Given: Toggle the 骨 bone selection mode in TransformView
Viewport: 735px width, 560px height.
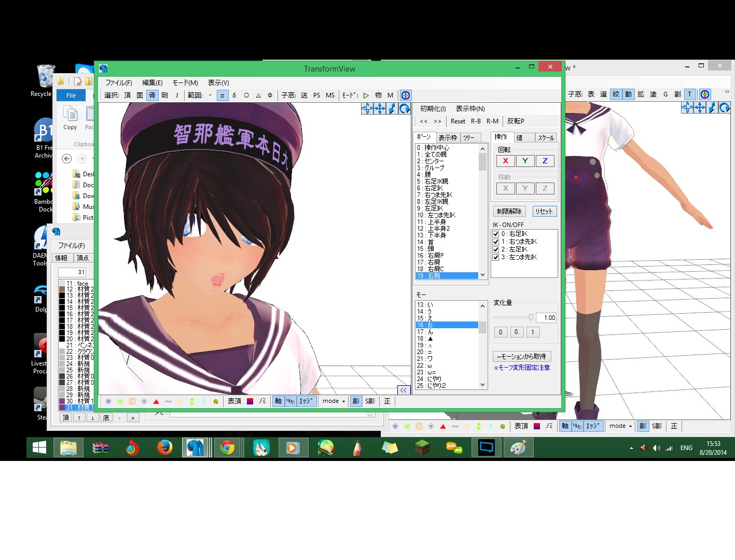Looking at the screenshot, I should pyautogui.click(x=152, y=95).
